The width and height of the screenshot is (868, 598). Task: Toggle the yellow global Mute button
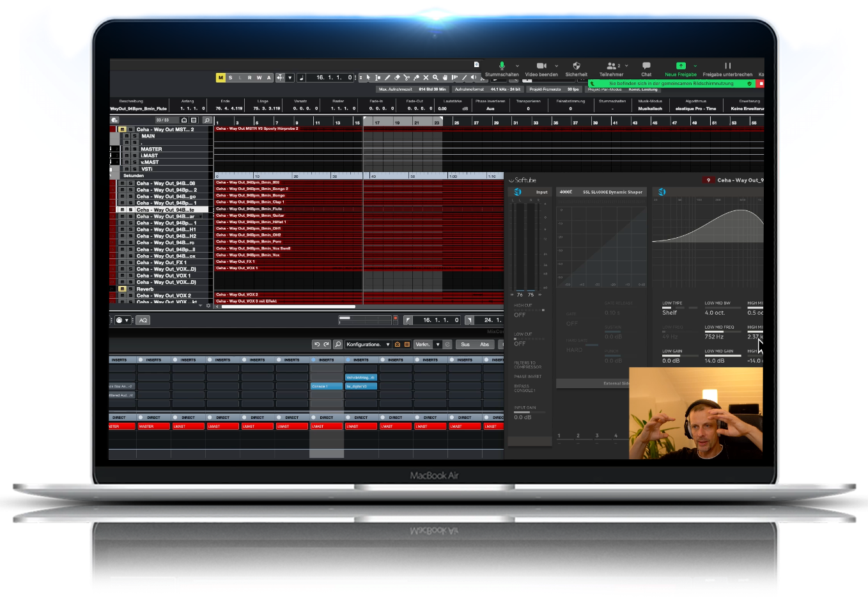[221, 78]
